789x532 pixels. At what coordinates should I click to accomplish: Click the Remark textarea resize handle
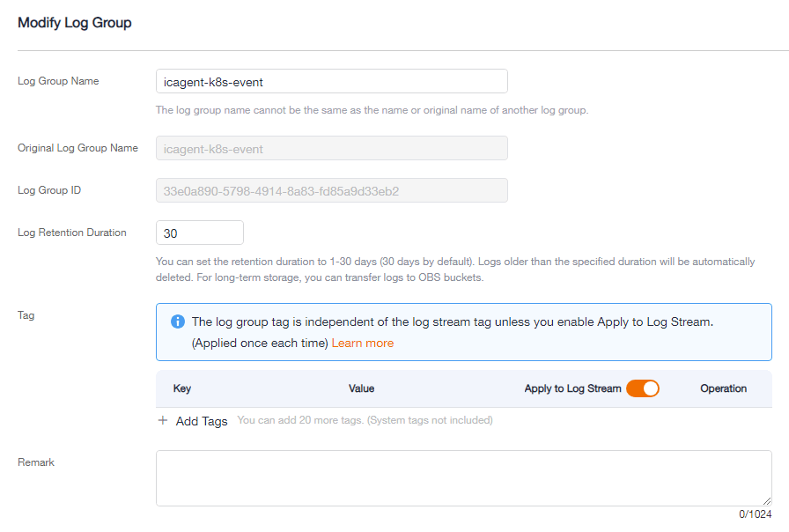tap(766, 501)
